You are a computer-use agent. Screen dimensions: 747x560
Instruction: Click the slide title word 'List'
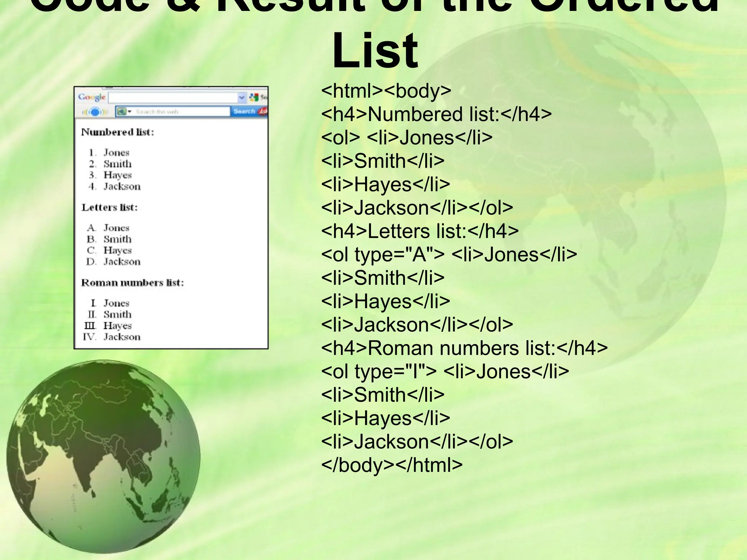click(x=375, y=50)
